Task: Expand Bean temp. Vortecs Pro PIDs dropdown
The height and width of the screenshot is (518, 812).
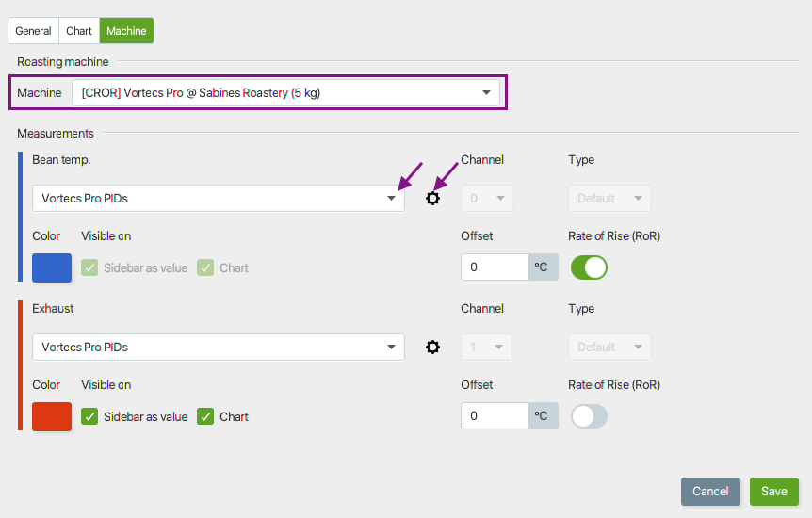Action: coord(219,199)
